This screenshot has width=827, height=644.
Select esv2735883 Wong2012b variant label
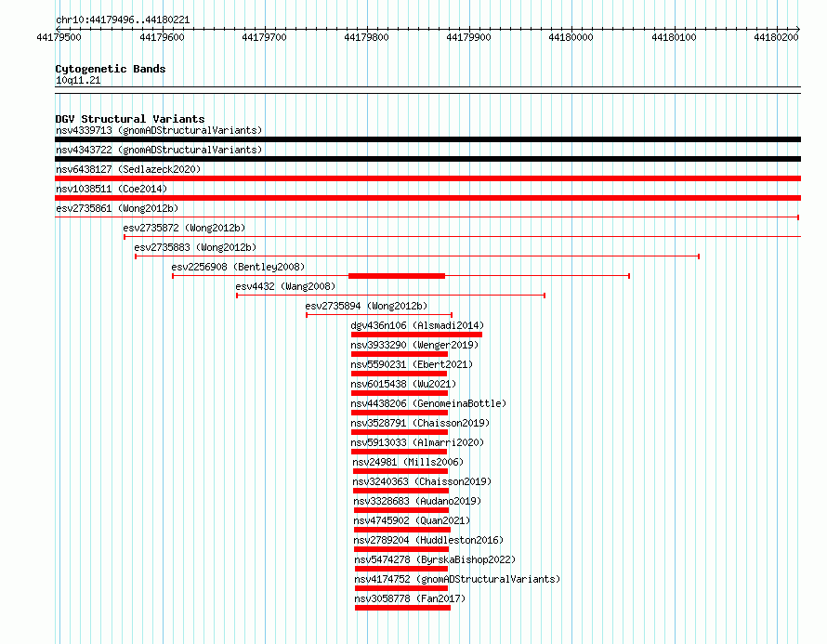[195, 247]
